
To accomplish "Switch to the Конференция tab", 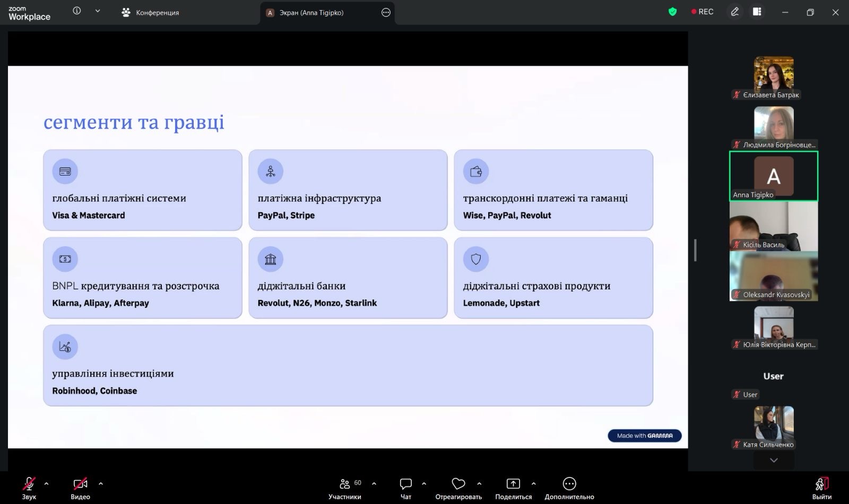I will [150, 12].
